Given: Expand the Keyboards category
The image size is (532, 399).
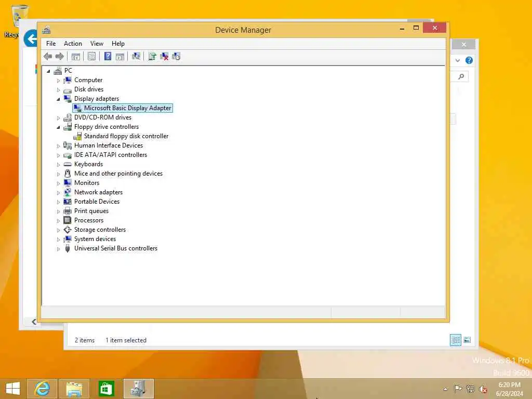Looking at the screenshot, I should pyautogui.click(x=58, y=165).
